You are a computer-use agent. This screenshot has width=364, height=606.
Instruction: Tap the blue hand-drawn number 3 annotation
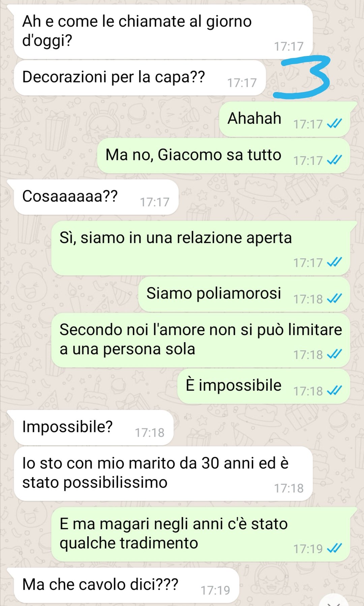(x=302, y=77)
